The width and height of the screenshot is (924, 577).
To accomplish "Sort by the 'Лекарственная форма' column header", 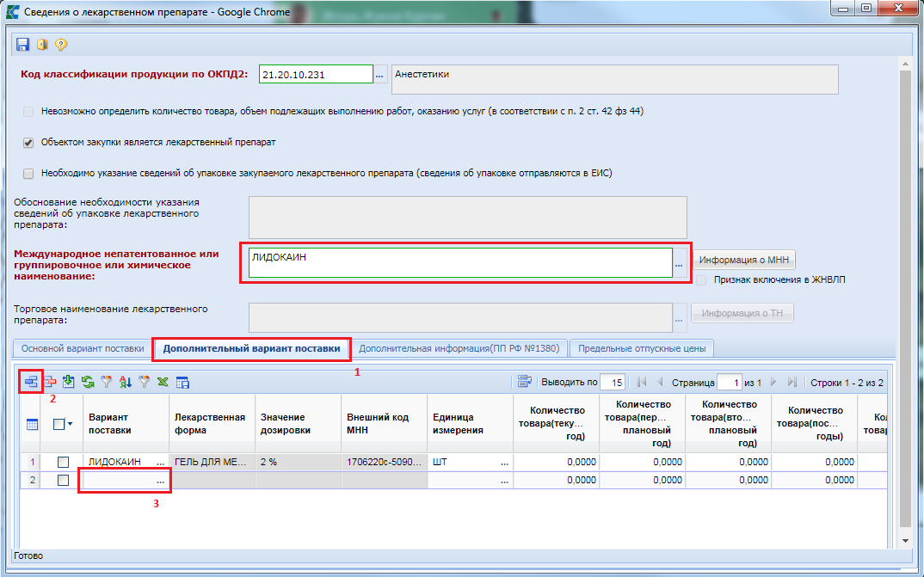I will (x=212, y=423).
